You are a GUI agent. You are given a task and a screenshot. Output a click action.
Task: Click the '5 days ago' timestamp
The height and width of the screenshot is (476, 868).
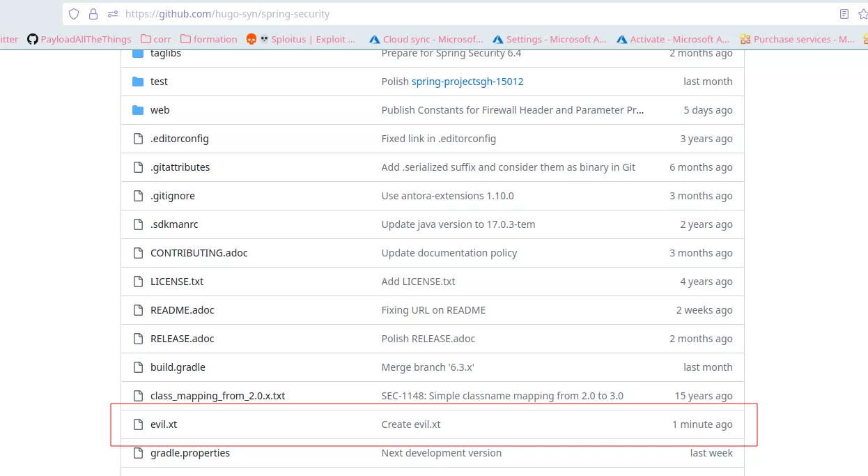[x=708, y=110]
